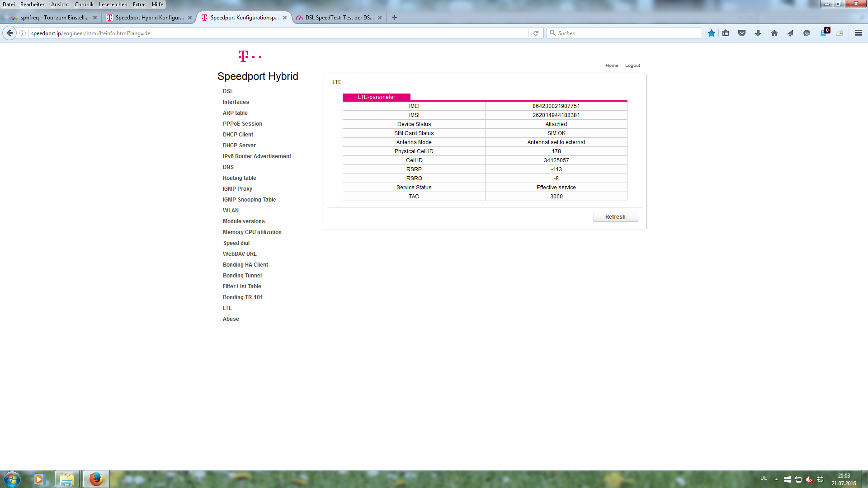Viewport: 868px width, 488px height.
Task: Click the Pocket save icon
Action: [x=742, y=33]
